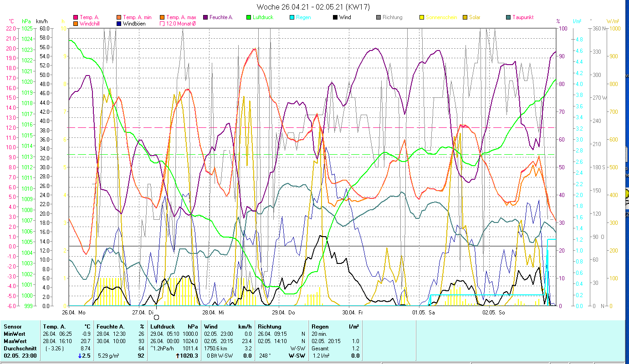Click the dark blue Windböen legend swatch

point(119,23)
